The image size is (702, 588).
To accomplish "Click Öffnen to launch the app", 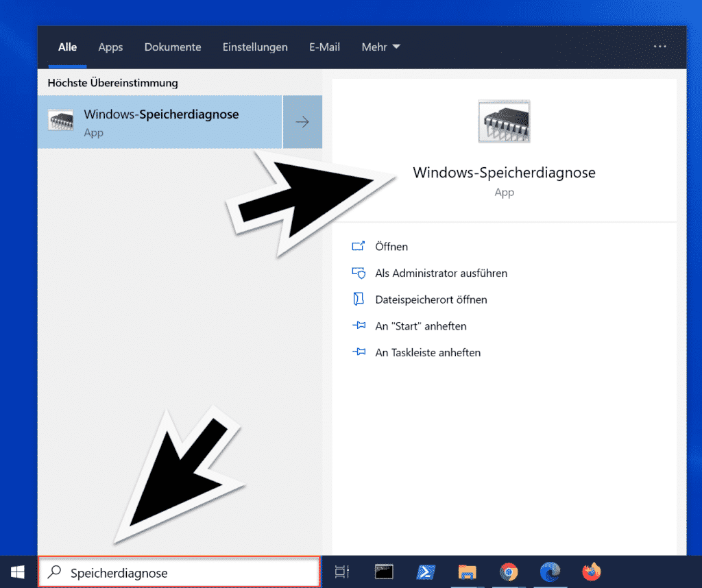I will pyautogui.click(x=391, y=247).
